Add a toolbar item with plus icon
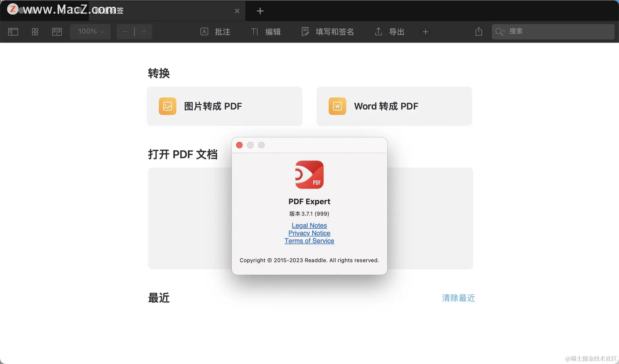Screen dimensions: 619x364 tap(426, 32)
